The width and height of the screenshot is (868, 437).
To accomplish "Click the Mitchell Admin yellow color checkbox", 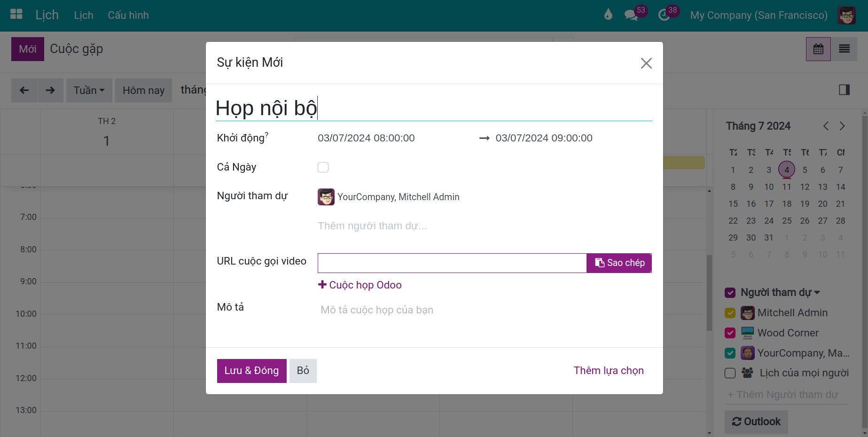I will pyautogui.click(x=730, y=313).
